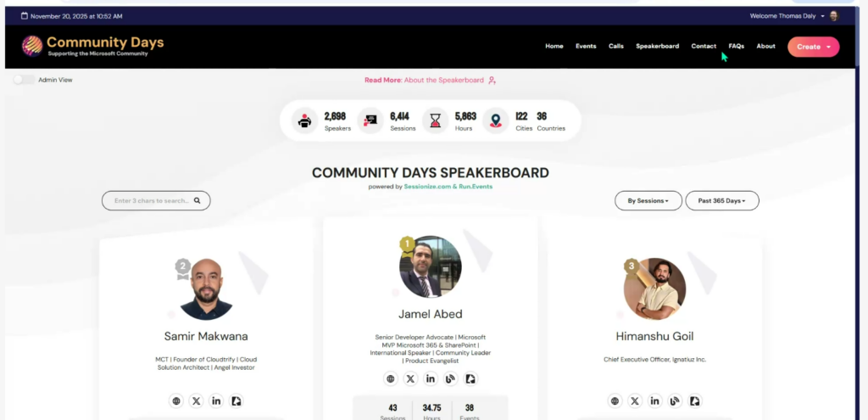Open Jamel Abed's LinkedIn icon

coord(431,379)
